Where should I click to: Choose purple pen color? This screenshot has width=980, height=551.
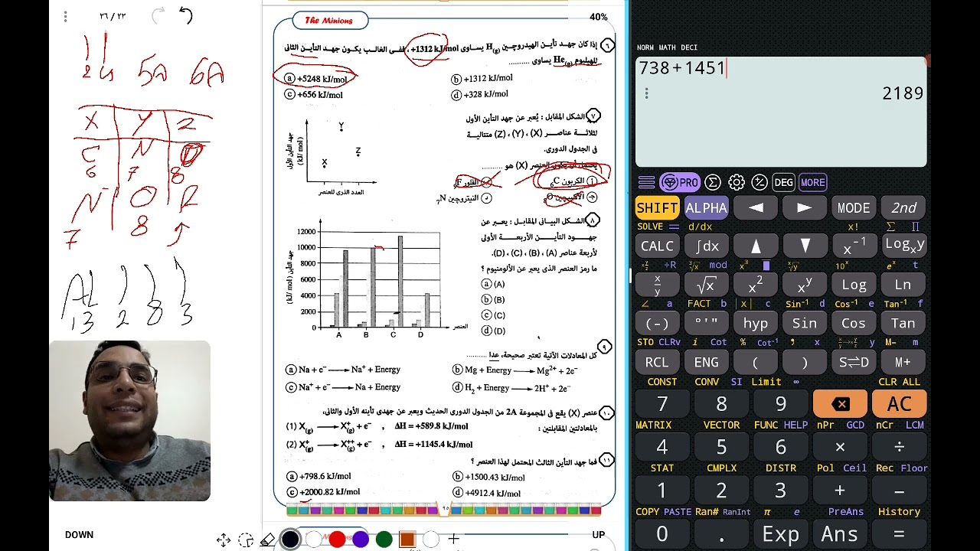click(x=361, y=540)
